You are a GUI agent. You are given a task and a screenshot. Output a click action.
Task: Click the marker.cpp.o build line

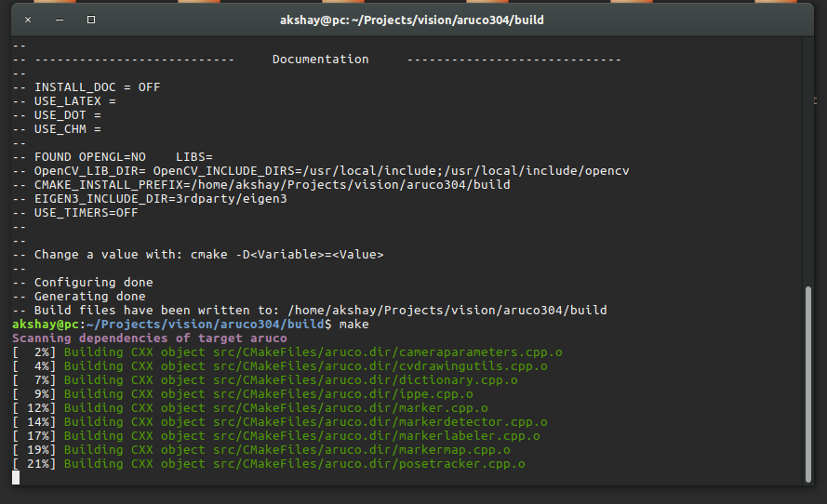[250, 408]
